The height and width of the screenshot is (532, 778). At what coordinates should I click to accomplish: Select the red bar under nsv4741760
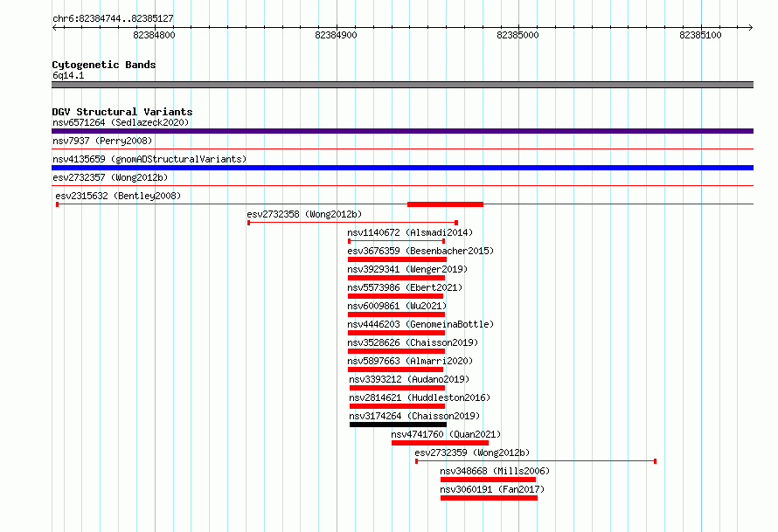point(440,443)
